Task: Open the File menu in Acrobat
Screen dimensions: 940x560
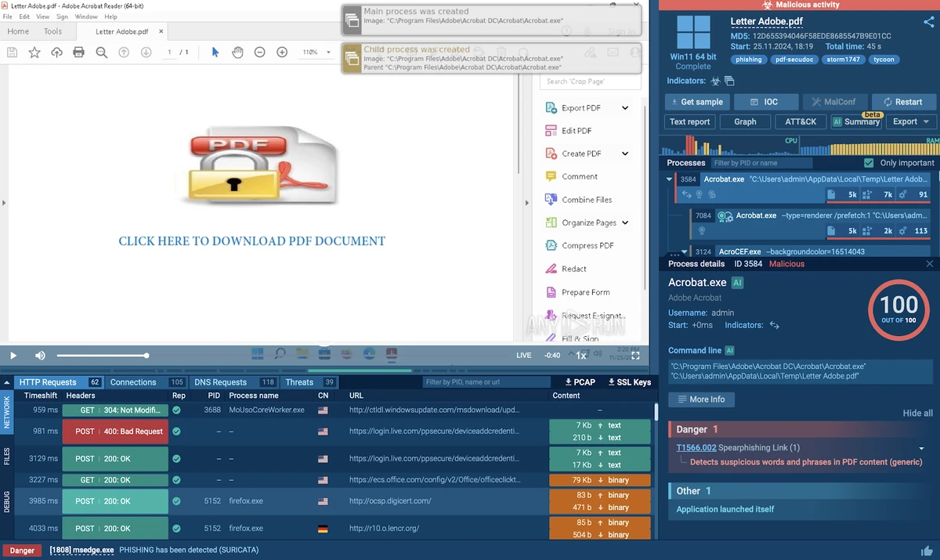Action: pyautogui.click(x=7, y=16)
